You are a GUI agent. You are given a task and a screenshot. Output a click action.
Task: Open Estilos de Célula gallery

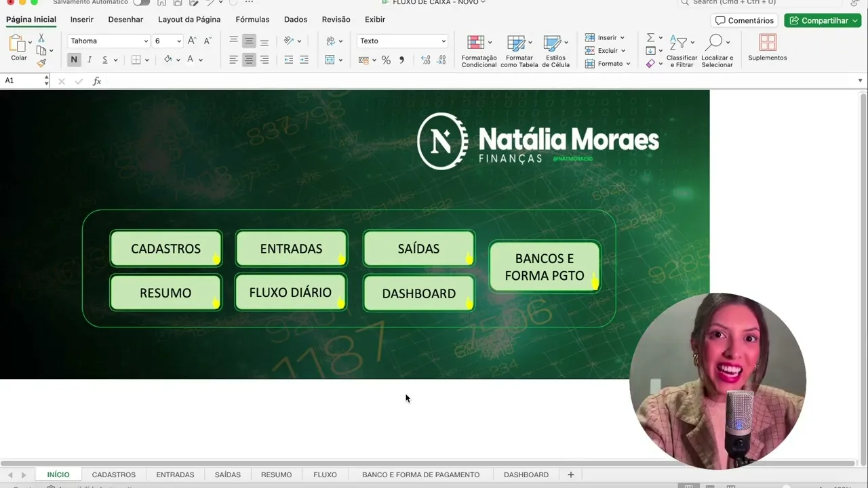556,51
